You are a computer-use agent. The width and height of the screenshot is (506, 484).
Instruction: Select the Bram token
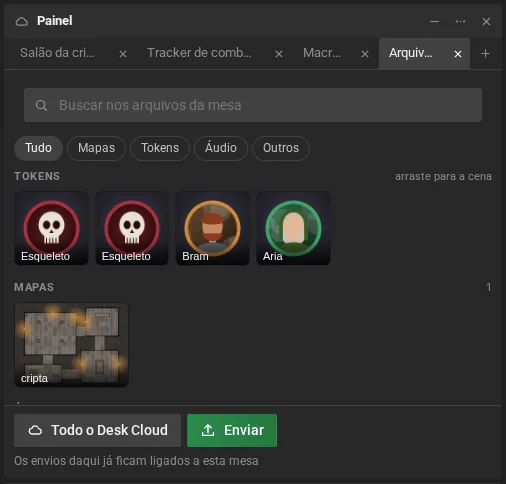click(x=213, y=228)
